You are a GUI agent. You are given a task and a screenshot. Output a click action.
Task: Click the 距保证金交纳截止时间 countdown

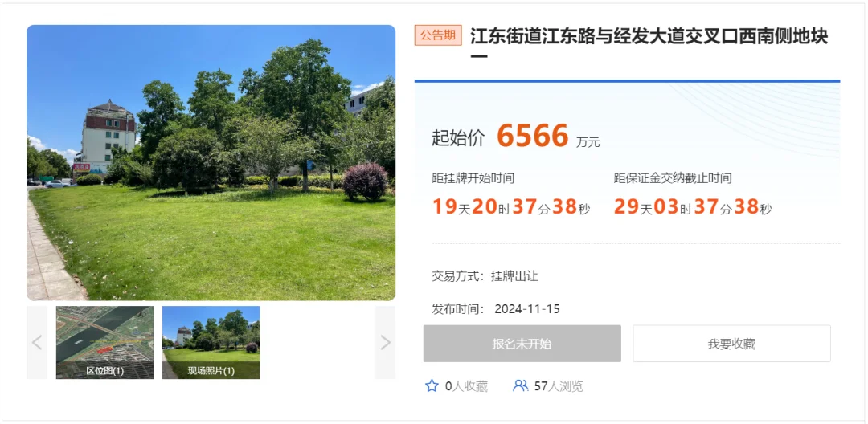[693, 207]
